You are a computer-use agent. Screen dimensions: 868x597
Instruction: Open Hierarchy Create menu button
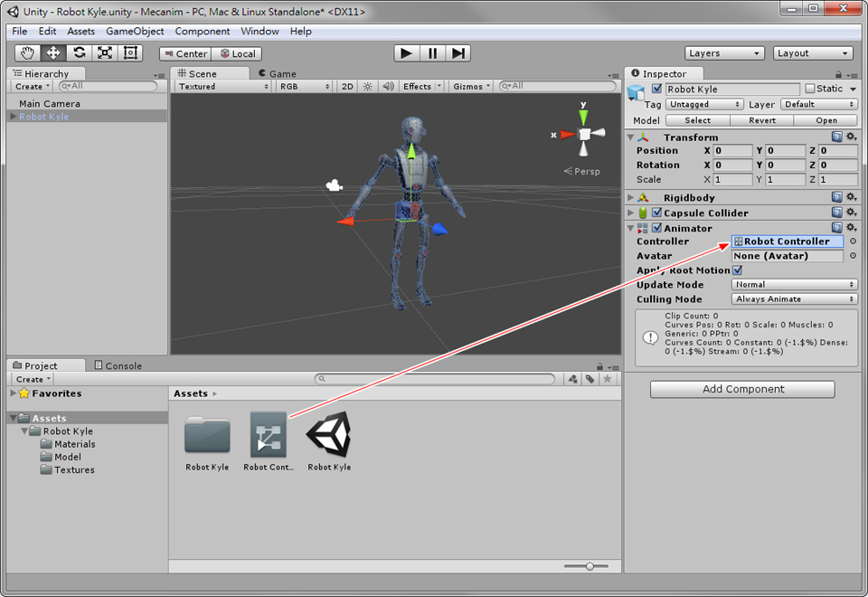(32, 87)
